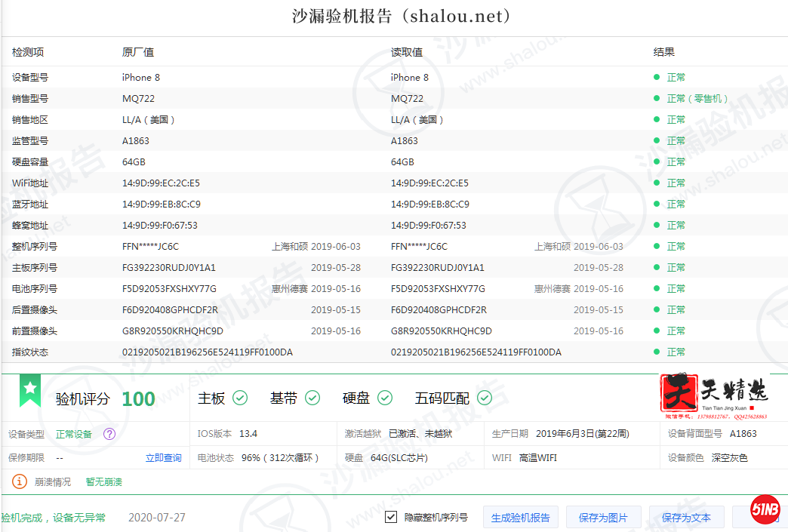Click the check icon next to 硬盘
The image size is (788, 532).
coord(384,398)
